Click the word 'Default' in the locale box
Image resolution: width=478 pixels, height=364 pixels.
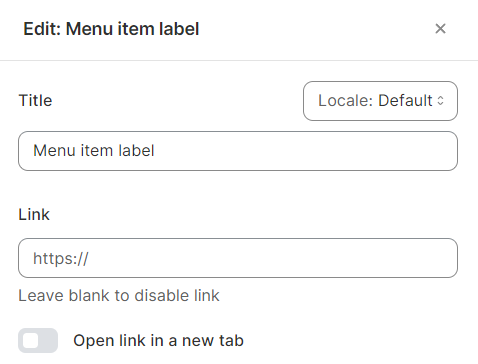click(x=405, y=100)
